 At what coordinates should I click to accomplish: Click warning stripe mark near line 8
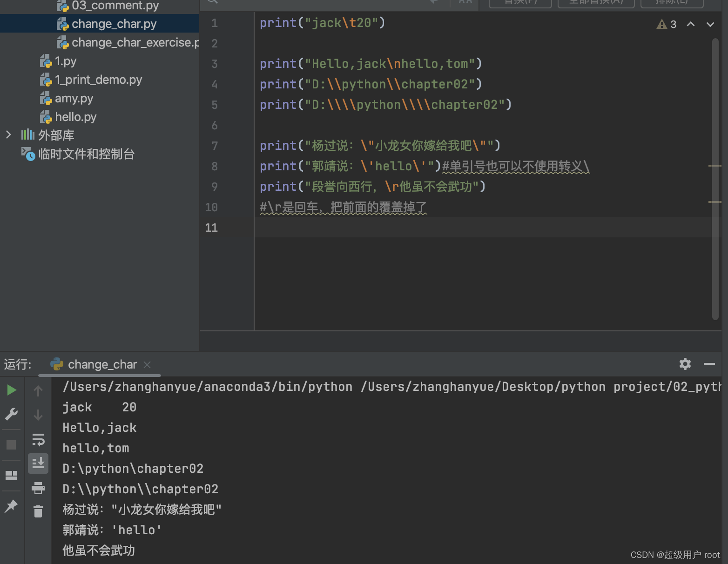[715, 166]
